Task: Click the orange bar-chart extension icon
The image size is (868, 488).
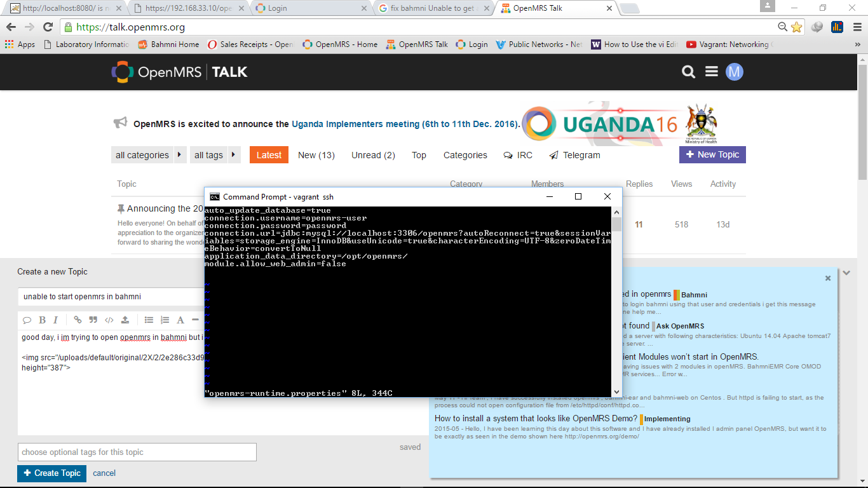Action: [837, 27]
